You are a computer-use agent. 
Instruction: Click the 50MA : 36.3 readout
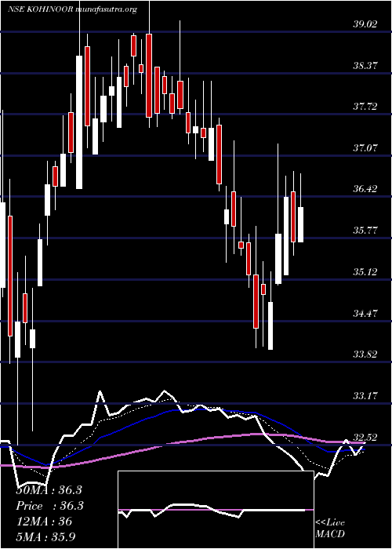pyautogui.click(x=49, y=490)
